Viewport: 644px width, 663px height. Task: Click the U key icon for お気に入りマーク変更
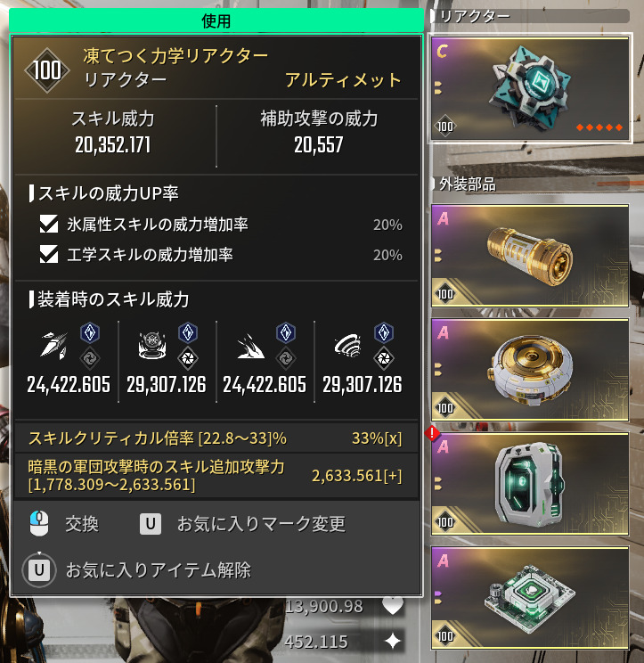[x=151, y=524]
